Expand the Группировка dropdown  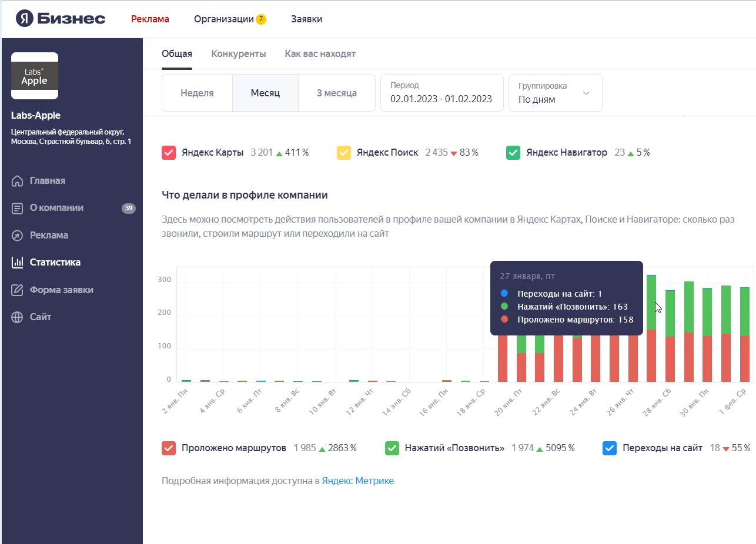click(x=555, y=93)
